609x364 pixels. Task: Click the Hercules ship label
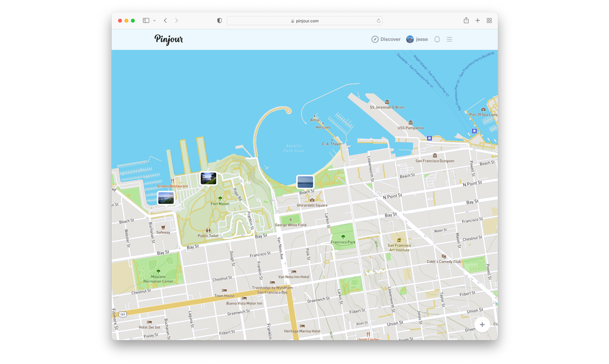323,127
